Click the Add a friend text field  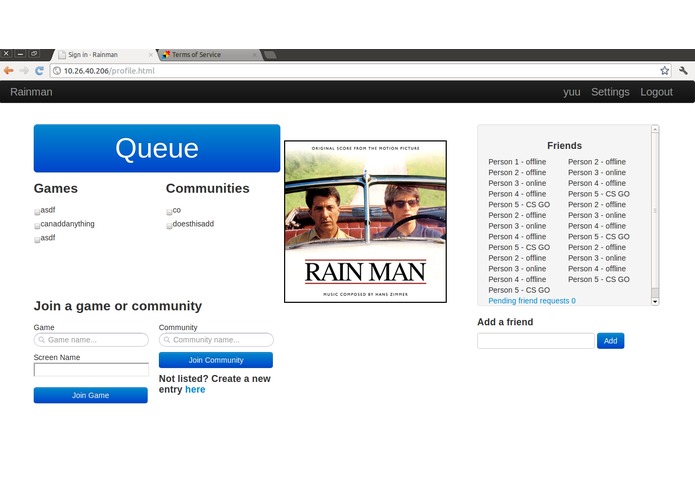pyautogui.click(x=536, y=341)
